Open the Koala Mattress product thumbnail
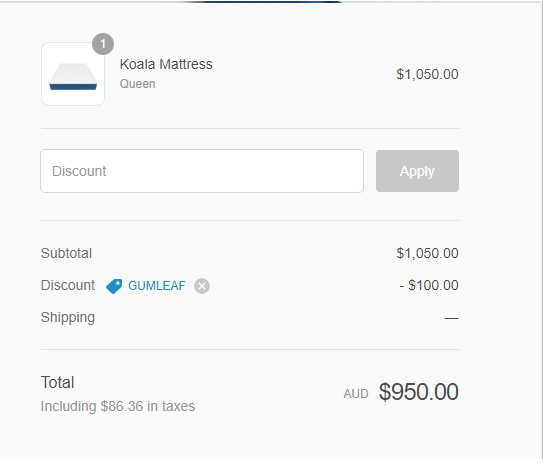 [73, 74]
